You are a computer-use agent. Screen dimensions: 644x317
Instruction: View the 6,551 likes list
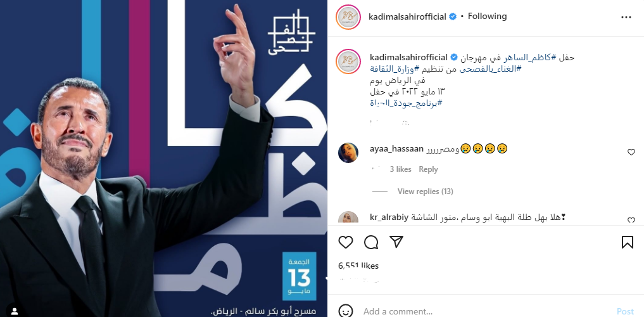point(358,266)
